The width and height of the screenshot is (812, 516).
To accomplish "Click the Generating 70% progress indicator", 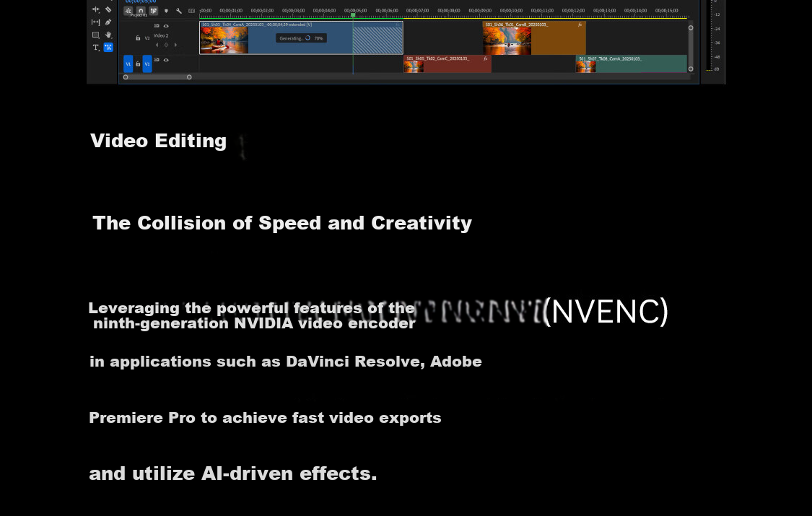I will point(301,38).
